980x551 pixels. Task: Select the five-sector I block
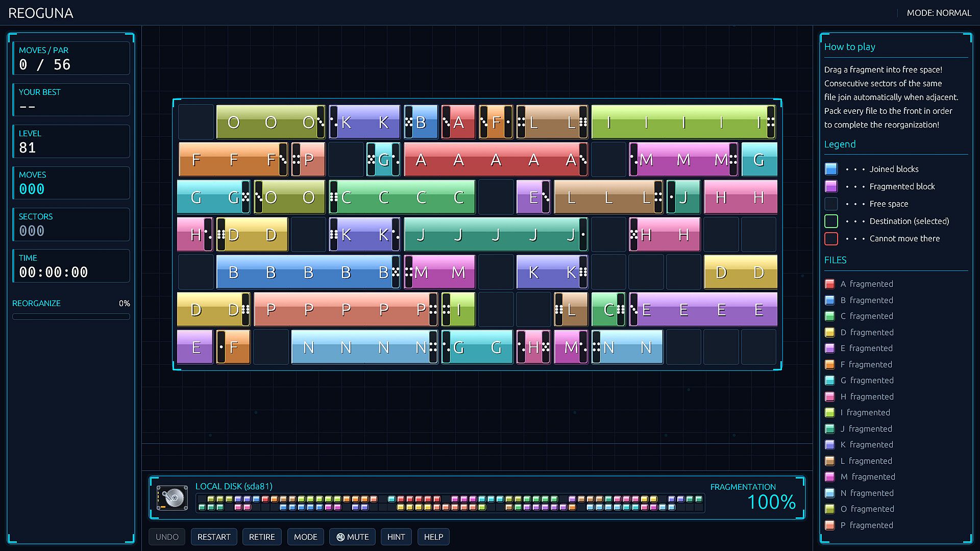pos(683,122)
